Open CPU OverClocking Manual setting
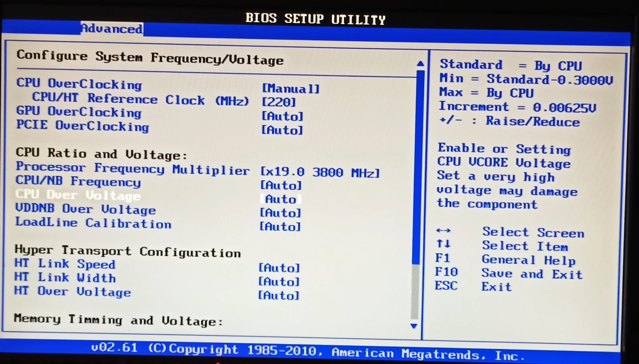The height and width of the screenshot is (364, 639). click(x=290, y=89)
